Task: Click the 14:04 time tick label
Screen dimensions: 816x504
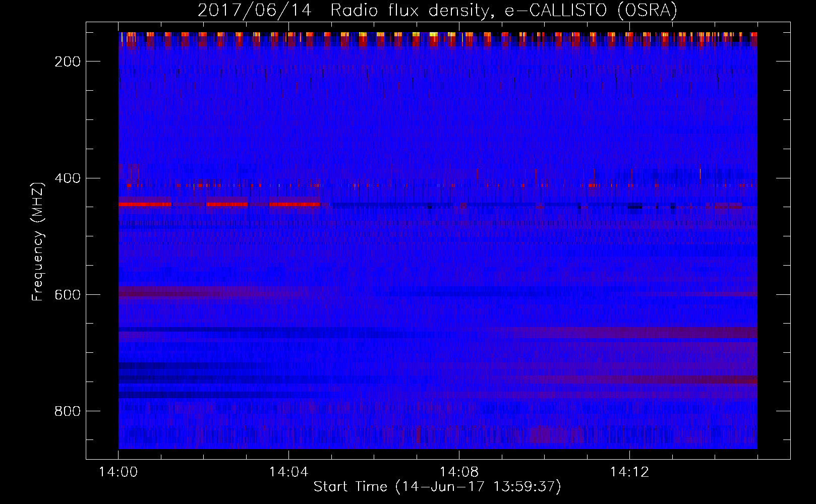Action: [x=288, y=472]
